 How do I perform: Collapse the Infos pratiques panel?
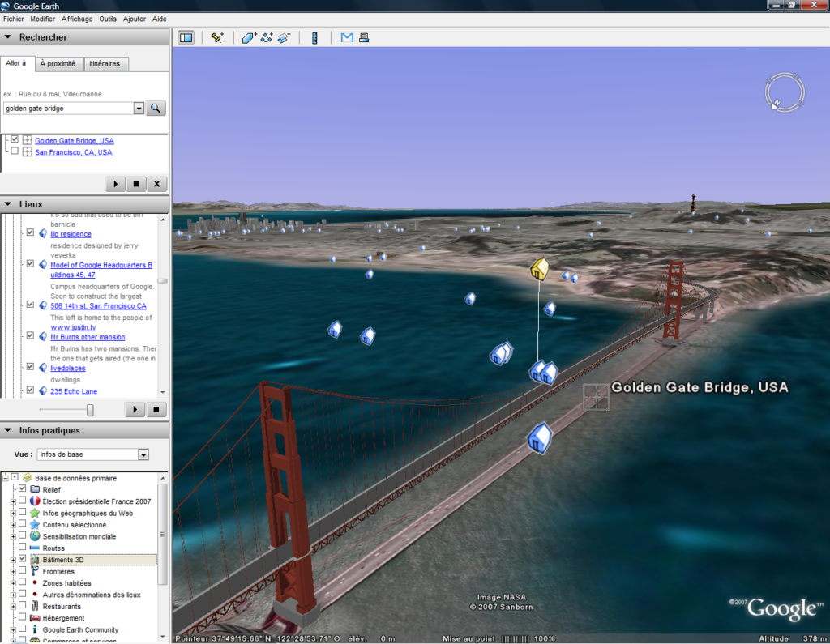(8, 430)
